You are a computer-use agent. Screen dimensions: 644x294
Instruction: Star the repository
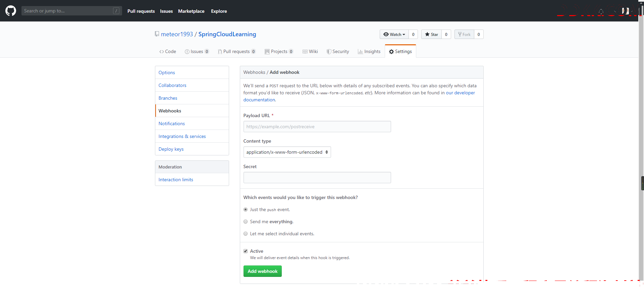pos(431,34)
